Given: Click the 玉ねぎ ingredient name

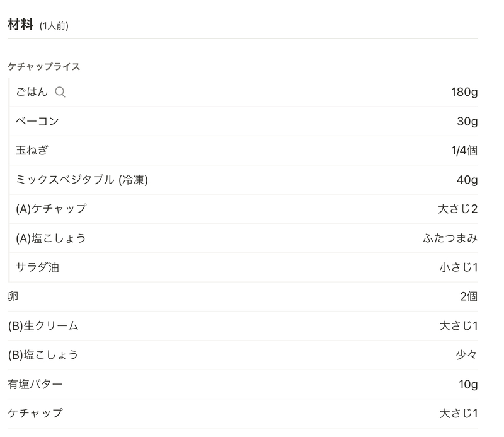Looking at the screenshot, I should coord(32,150).
